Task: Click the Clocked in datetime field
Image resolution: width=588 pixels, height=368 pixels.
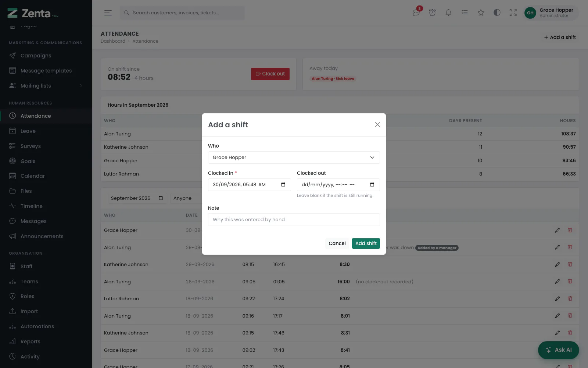Action: (x=250, y=185)
